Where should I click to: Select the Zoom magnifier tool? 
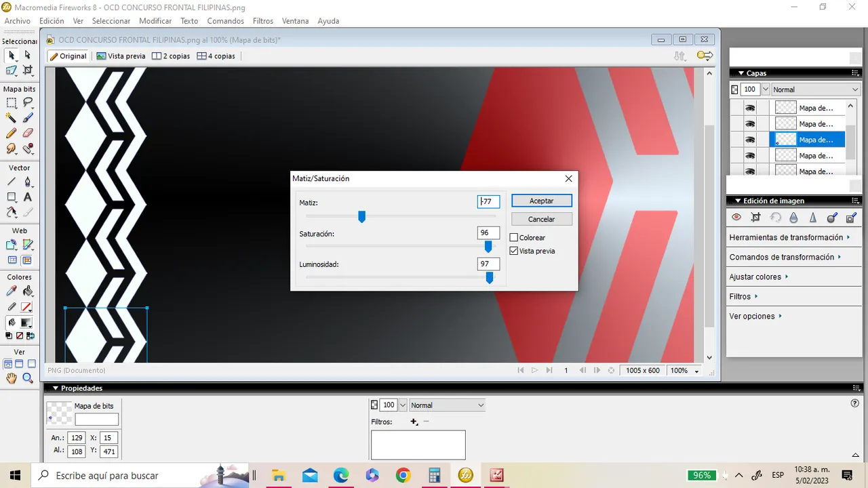(28, 379)
